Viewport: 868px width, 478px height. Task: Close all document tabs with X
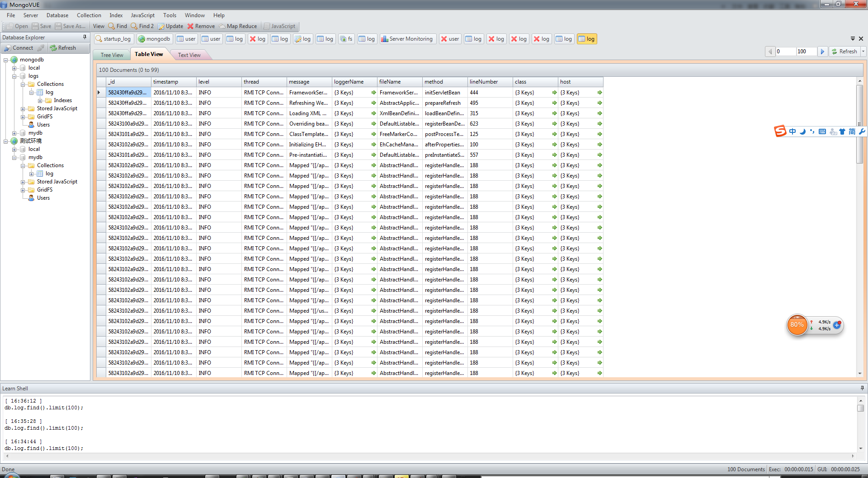[x=861, y=39]
